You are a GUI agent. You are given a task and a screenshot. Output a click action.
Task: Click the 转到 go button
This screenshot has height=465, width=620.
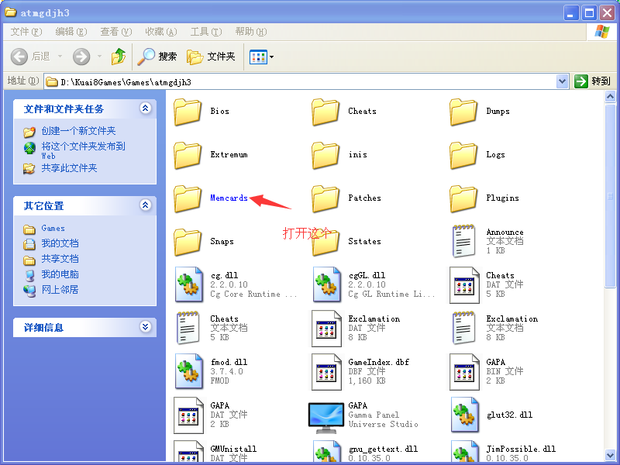[x=592, y=81]
